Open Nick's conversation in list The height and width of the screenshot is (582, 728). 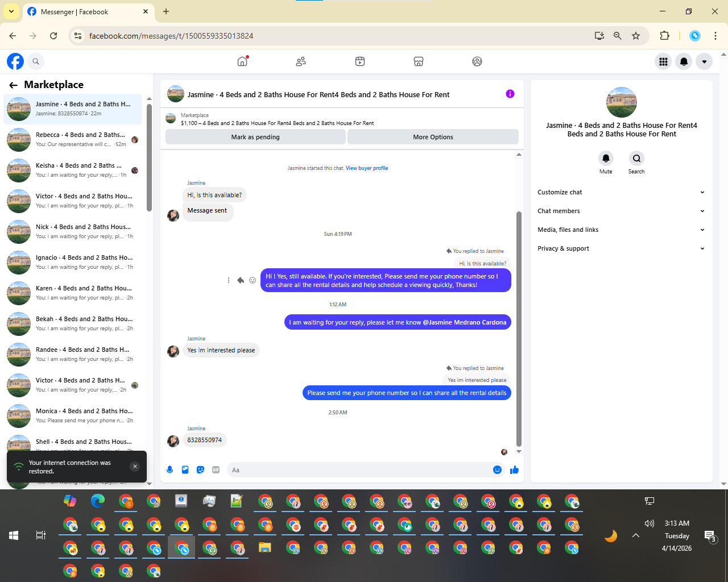coord(73,231)
